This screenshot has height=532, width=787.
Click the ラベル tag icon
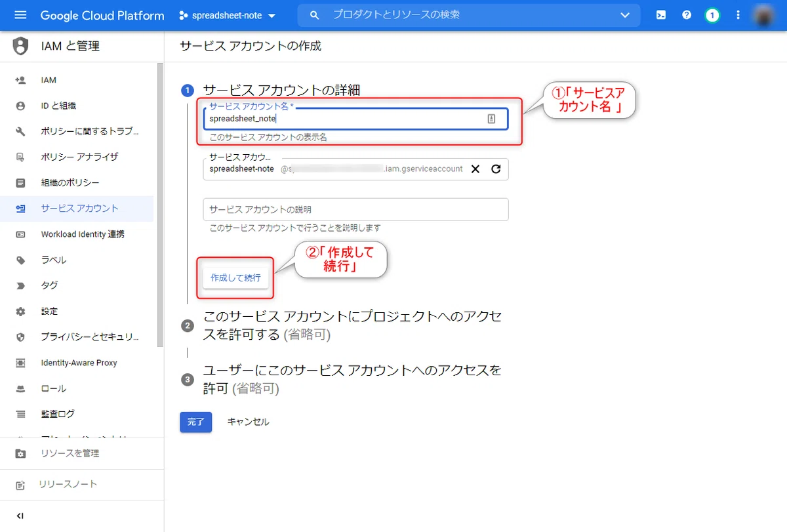point(20,260)
